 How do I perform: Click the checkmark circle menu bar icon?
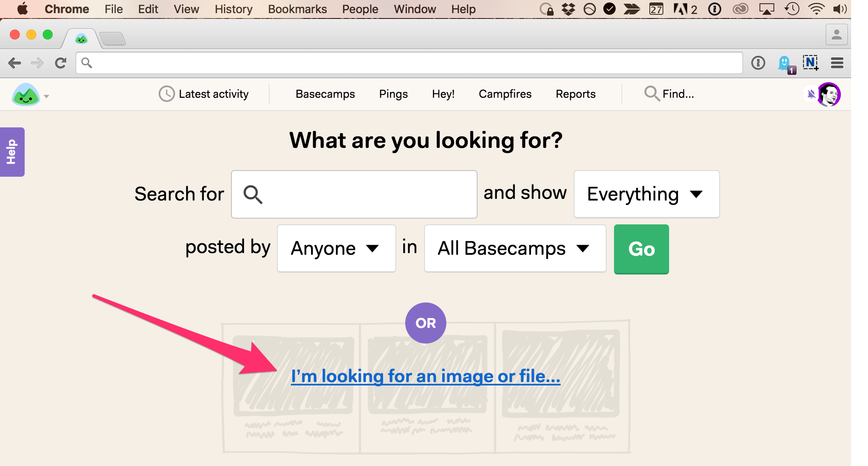pos(609,9)
